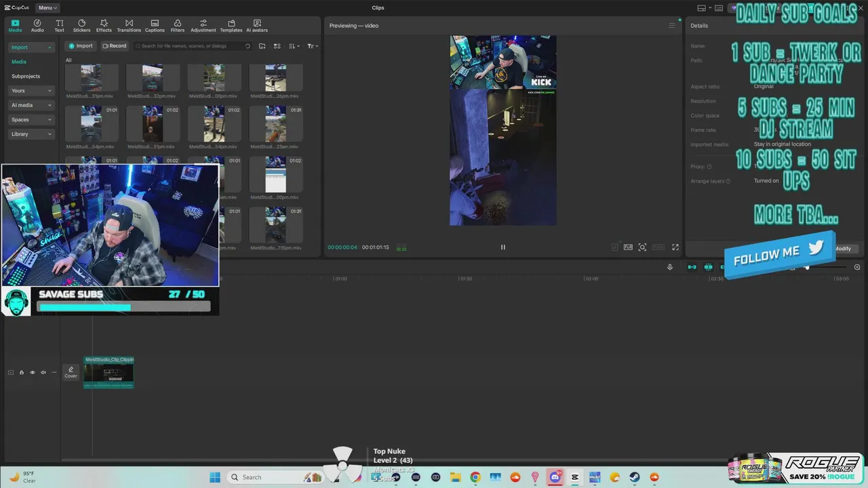
Task: Click the preview zoom-to-fit icon
Action: click(642, 247)
